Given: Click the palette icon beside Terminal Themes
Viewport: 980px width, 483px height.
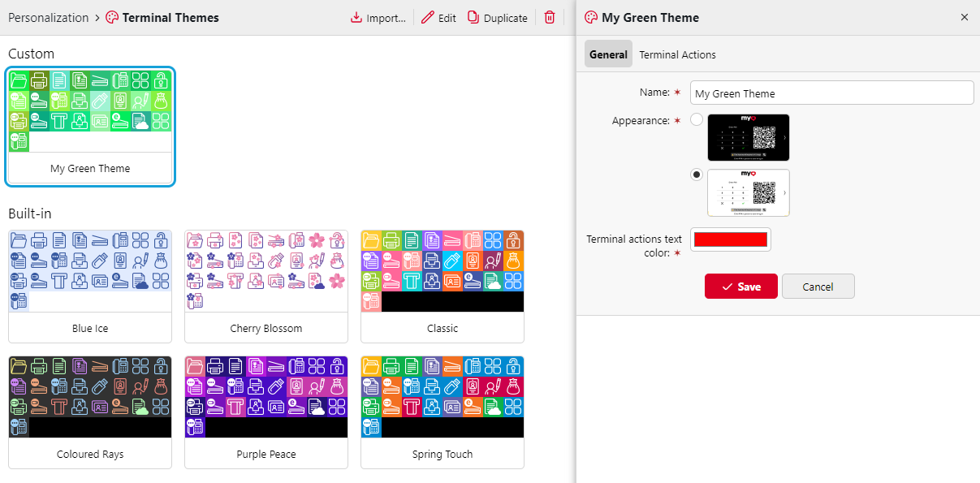Looking at the screenshot, I should (x=112, y=18).
